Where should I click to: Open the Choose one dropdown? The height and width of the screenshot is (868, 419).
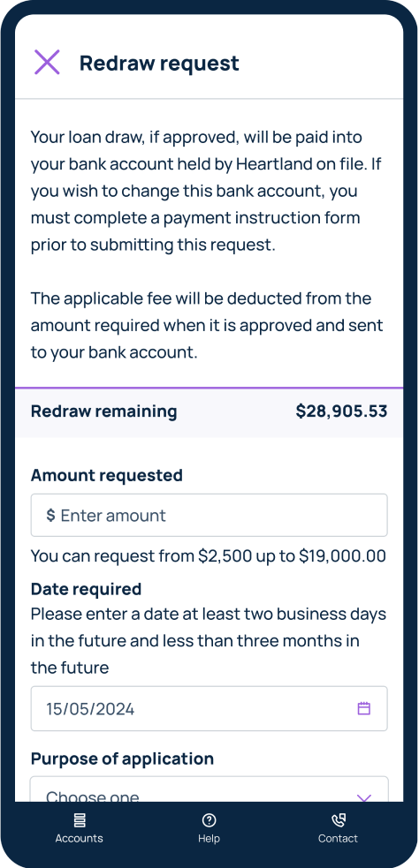[209, 789]
